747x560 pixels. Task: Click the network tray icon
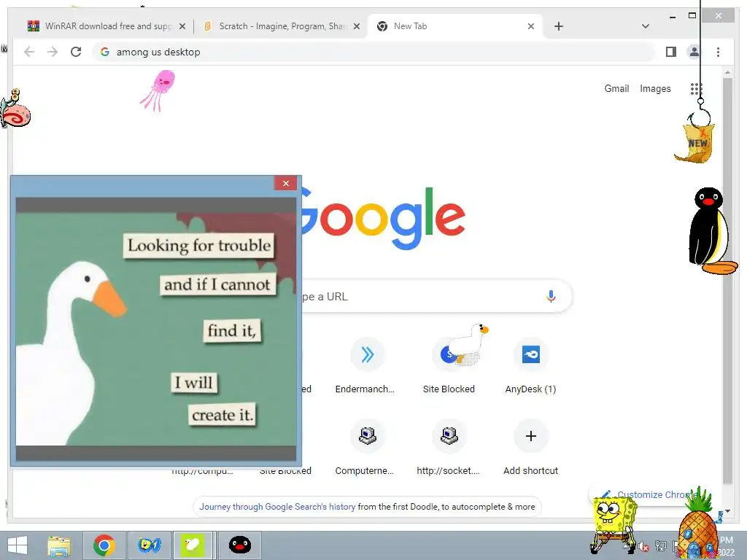pos(660,545)
